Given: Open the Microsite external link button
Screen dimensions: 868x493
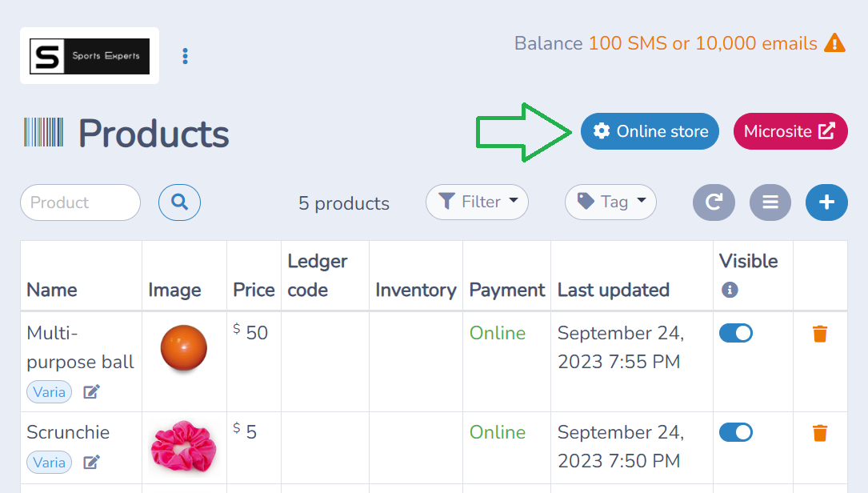Looking at the screenshot, I should (790, 131).
